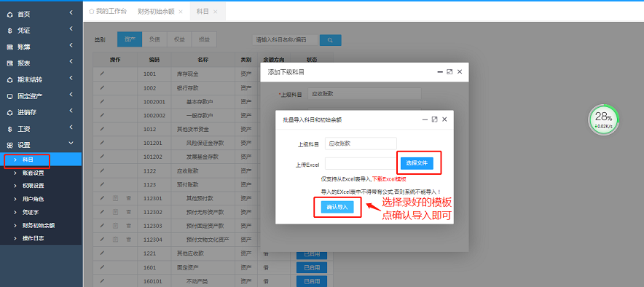Edit row 1002001 基本存款户 with pencil
The height and width of the screenshot is (287, 644).
click(x=102, y=101)
